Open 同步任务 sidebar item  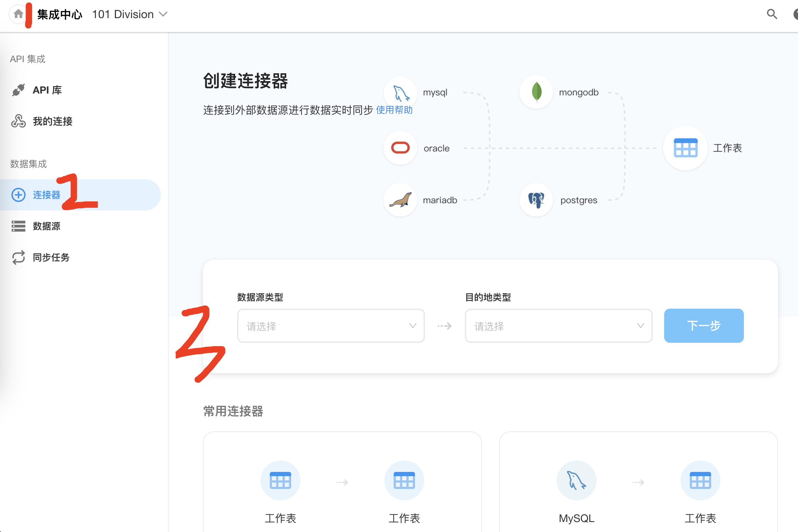[51, 257]
